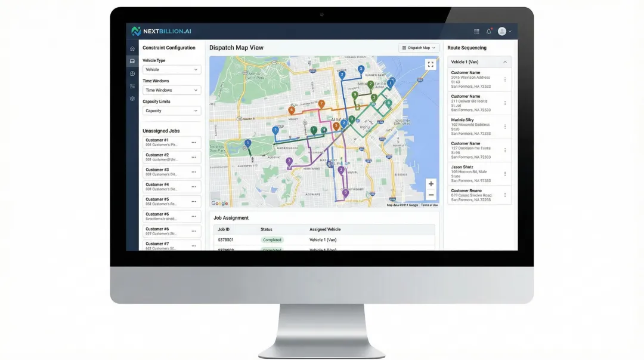Expand the map to fullscreen
The height and width of the screenshot is (360, 644).
pos(430,64)
